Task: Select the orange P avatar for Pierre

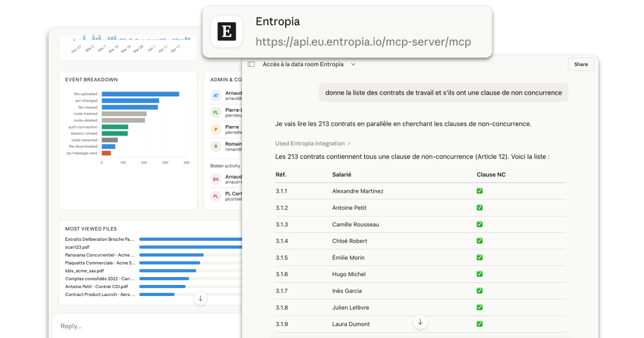Action: [x=216, y=129]
